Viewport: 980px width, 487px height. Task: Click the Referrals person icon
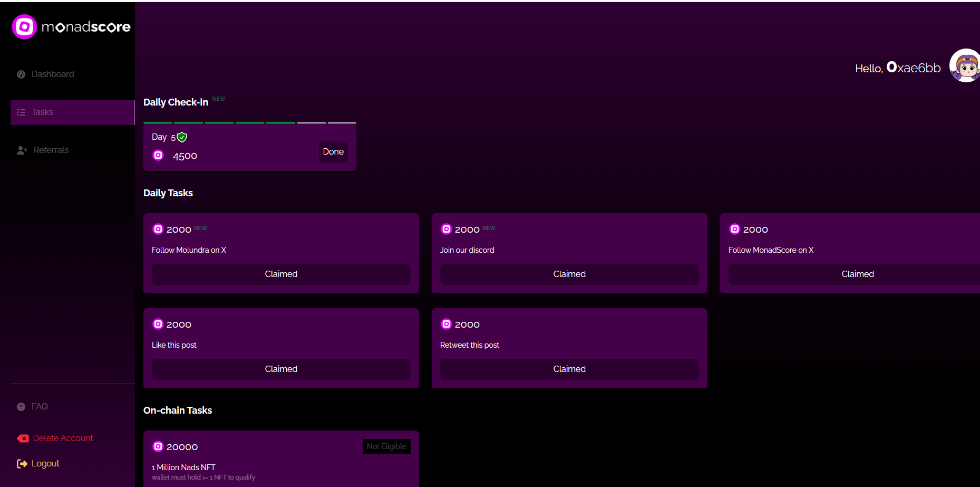click(22, 150)
